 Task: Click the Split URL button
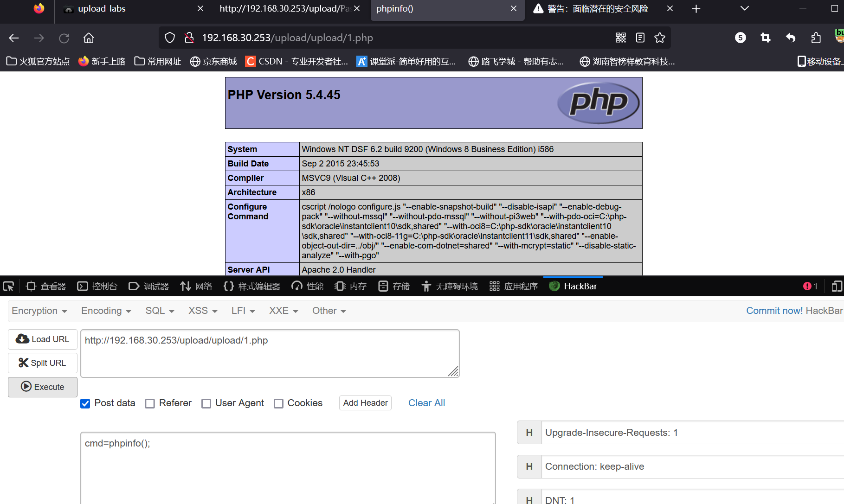43,363
